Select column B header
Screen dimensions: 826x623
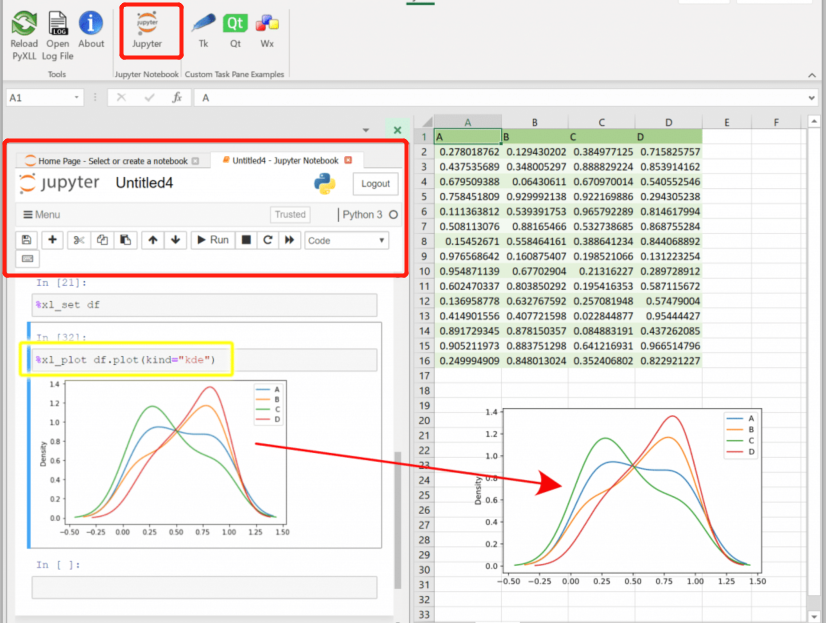(534, 122)
